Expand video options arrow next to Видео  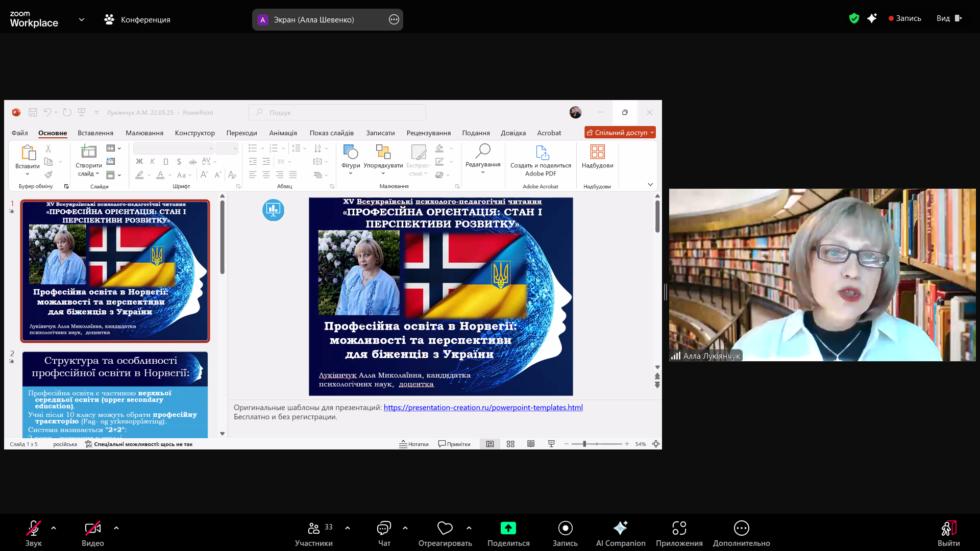tap(116, 528)
